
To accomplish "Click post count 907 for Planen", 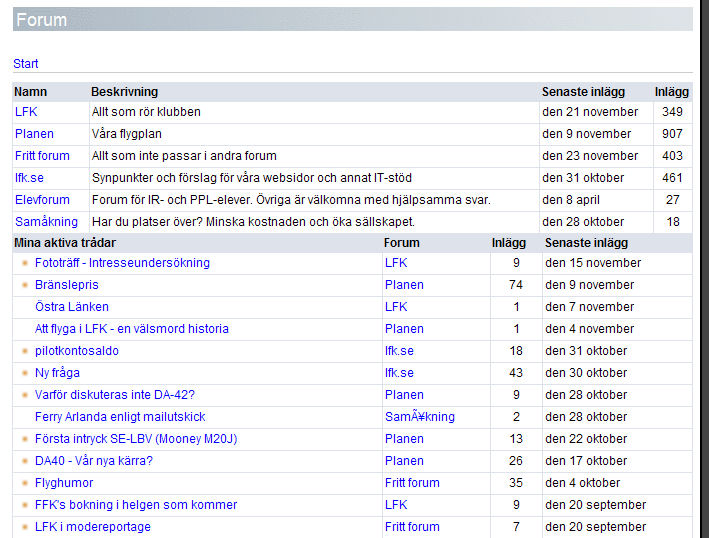I will coord(672,134).
